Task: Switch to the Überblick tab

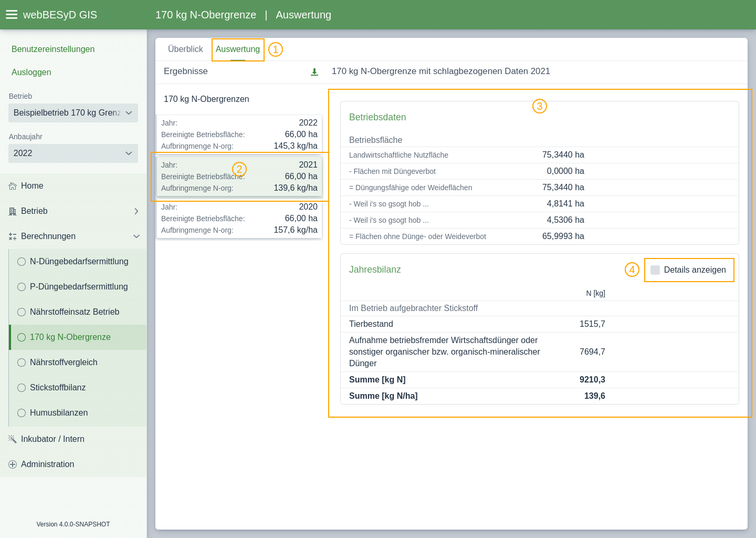Action: point(185,49)
